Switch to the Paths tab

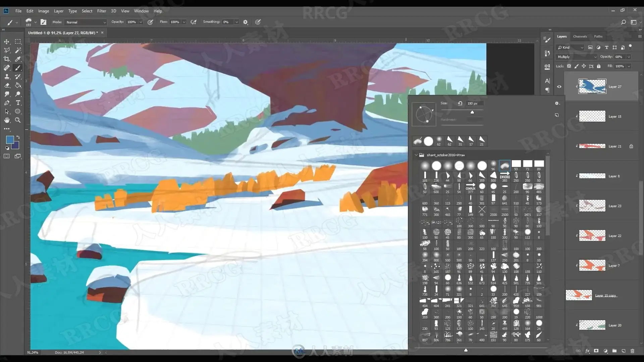pos(598,36)
